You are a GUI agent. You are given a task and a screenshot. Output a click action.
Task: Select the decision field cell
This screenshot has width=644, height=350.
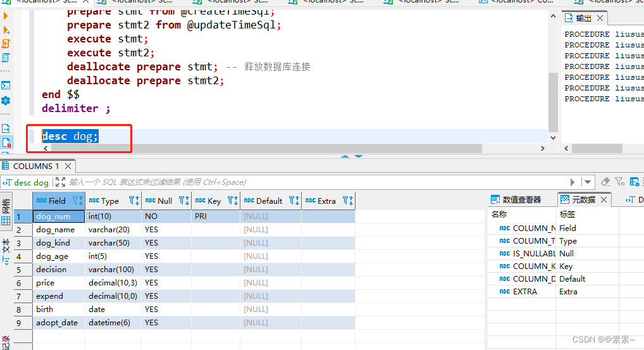(59, 270)
